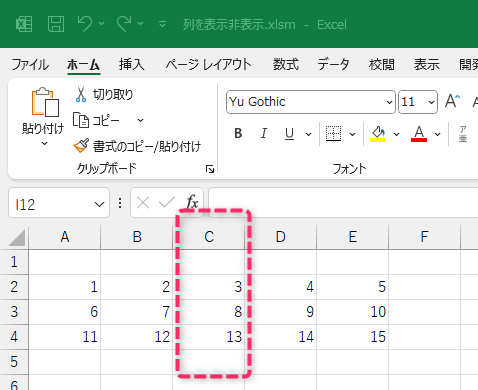Open the クリップボード dialog launcher
The image size is (478, 390).
click(210, 169)
